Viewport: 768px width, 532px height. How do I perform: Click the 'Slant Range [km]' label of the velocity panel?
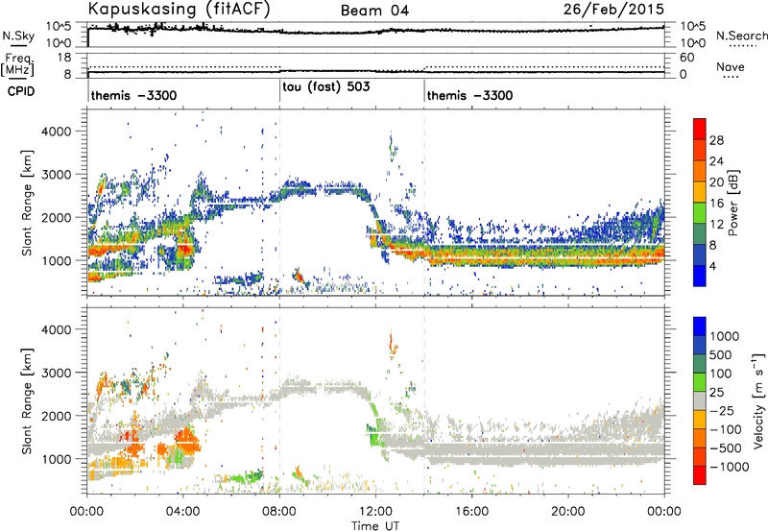[x=28, y=400]
